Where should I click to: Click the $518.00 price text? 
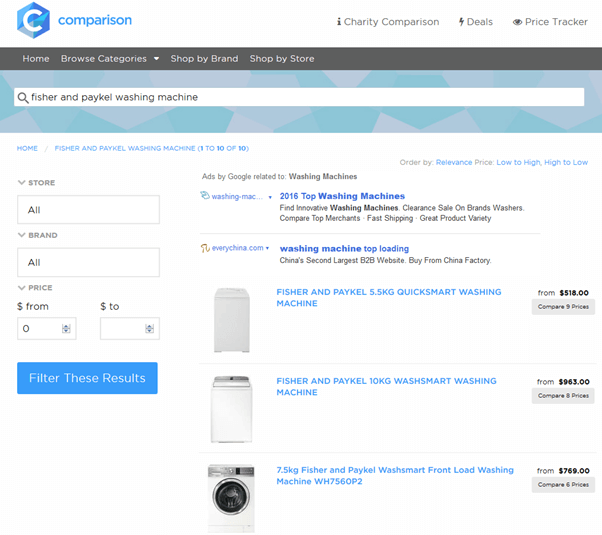pos(574,293)
